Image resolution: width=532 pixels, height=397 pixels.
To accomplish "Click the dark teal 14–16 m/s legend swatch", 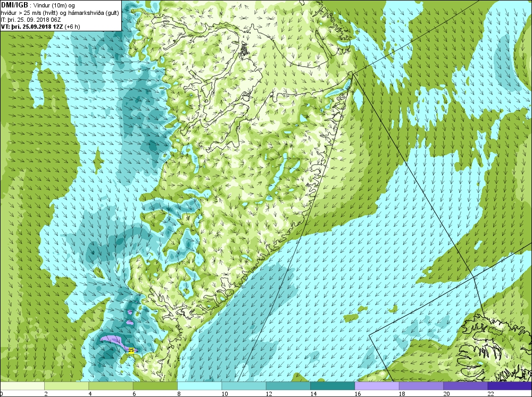I will pos(332,386).
